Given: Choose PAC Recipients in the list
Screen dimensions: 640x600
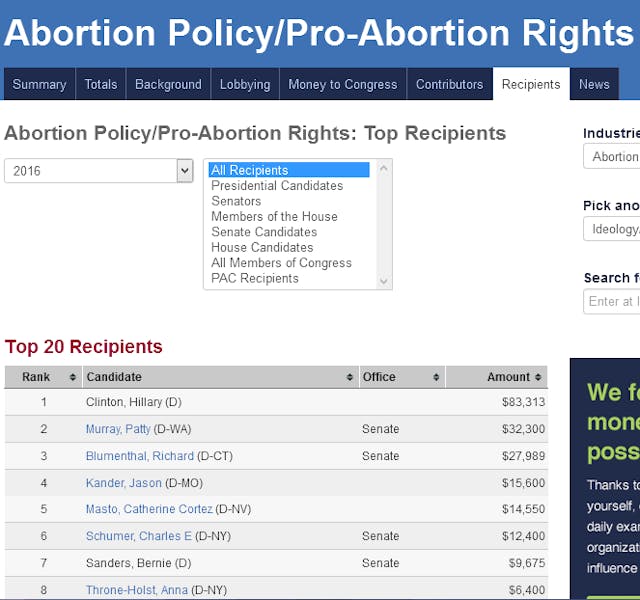Looking at the screenshot, I should (x=255, y=279).
